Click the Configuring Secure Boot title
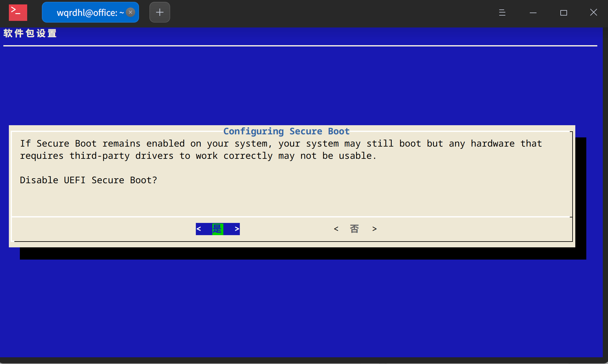This screenshot has width=608, height=364. click(286, 131)
